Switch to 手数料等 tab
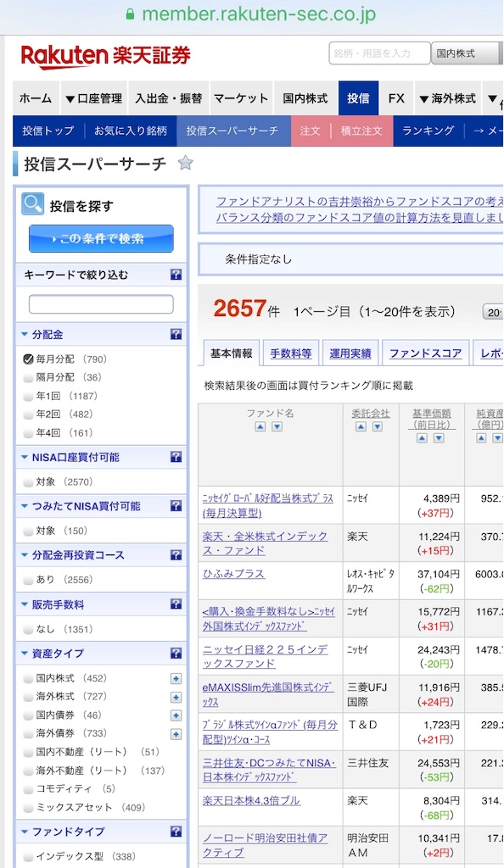504x868 pixels. pos(291,353)
